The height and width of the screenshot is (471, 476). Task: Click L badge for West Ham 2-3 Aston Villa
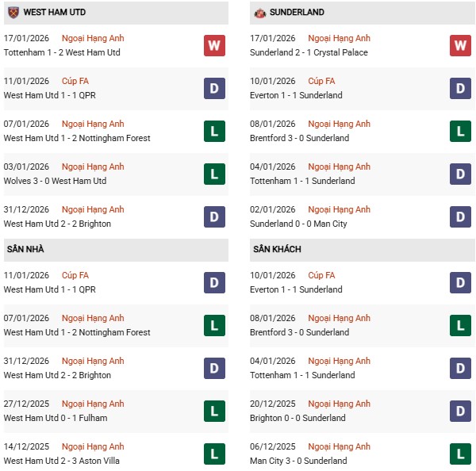pos(214,454)
